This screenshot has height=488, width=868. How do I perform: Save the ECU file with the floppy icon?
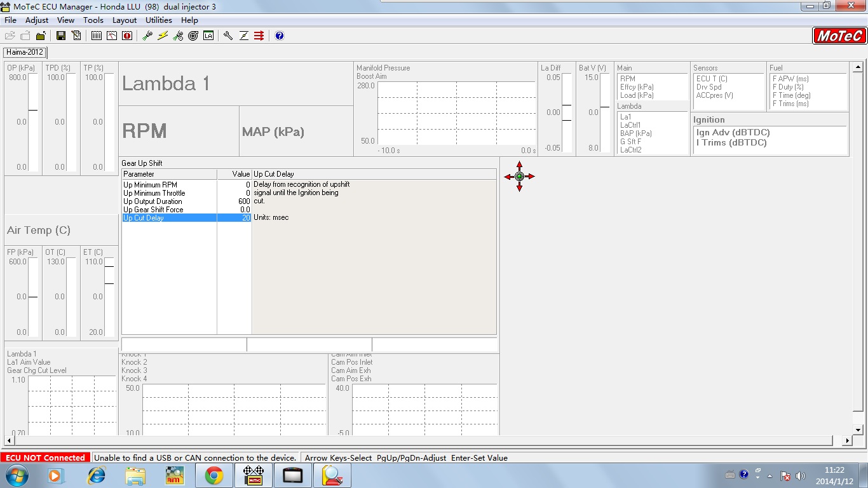[x=61, y=36]
